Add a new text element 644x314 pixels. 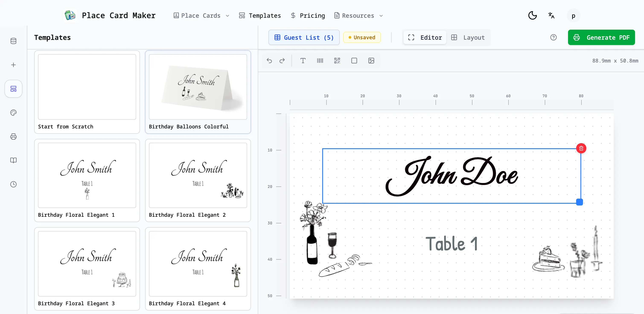click(x=303, y=61)
